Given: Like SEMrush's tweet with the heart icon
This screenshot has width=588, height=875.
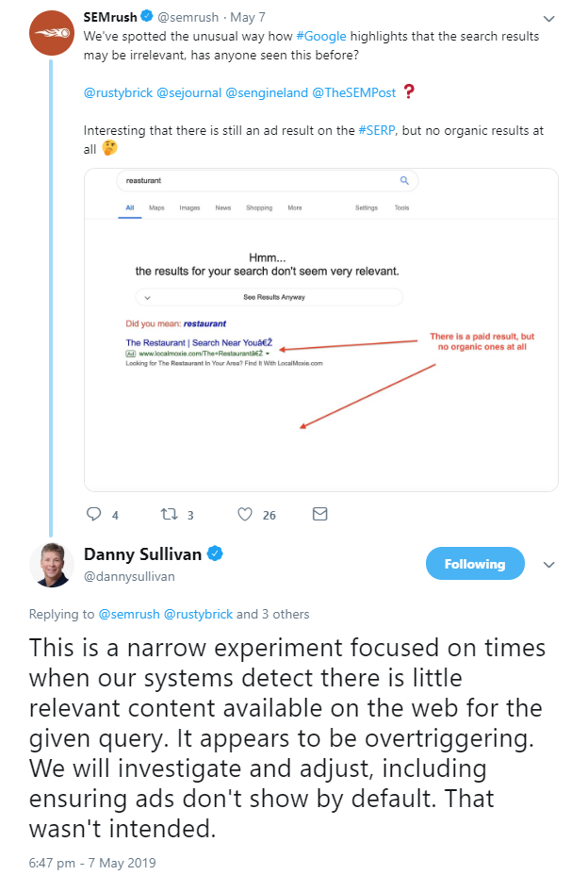Looking at the screenshot, I should (243, 514).
